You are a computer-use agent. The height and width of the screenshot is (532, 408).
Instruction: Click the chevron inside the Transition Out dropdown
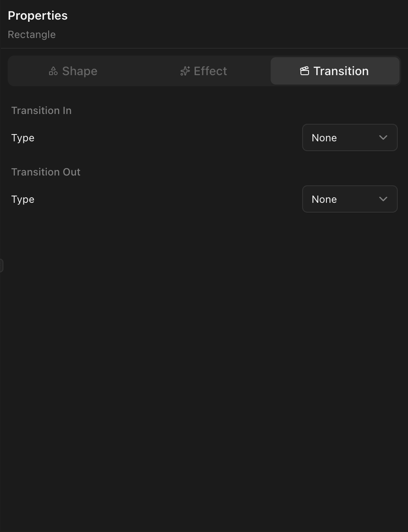click(x=383, y=199)
